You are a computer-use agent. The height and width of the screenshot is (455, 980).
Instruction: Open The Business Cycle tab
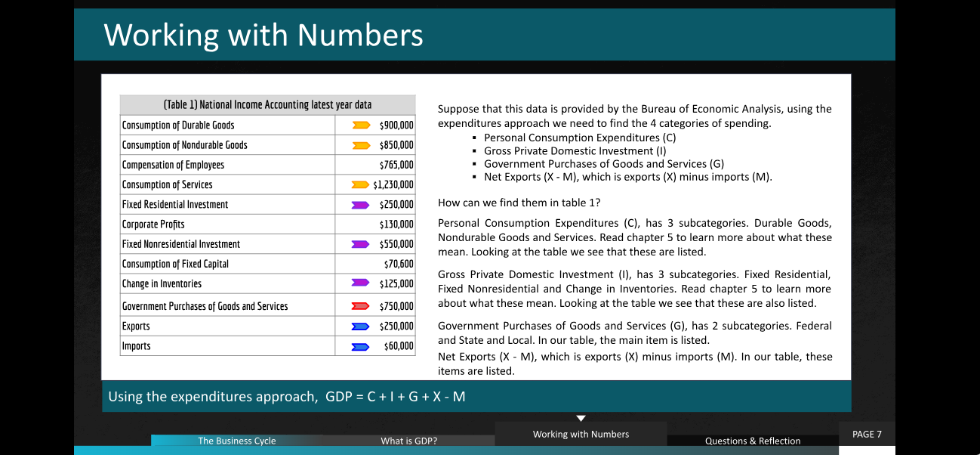[x=237, y=441]
